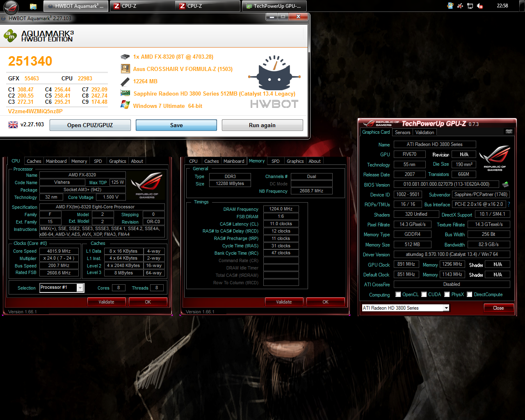The width and height of the screenshot is (525, 420).
Task: Click the system clock 22:58
Action: [502, 6]
